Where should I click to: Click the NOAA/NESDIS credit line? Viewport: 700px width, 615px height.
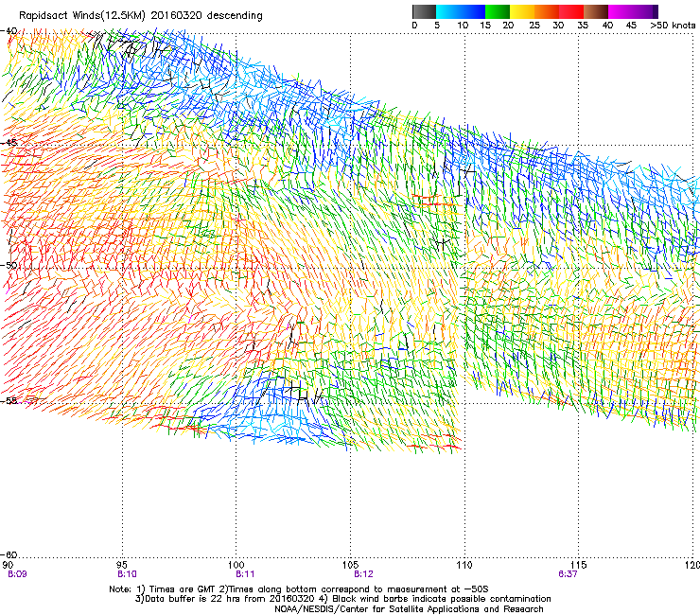pos(409,609)
